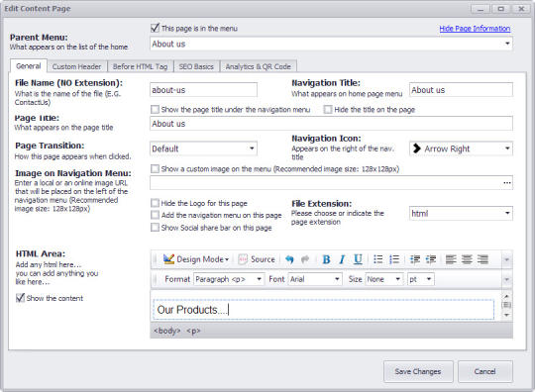Click the Page Title input field

click(331, 124)
